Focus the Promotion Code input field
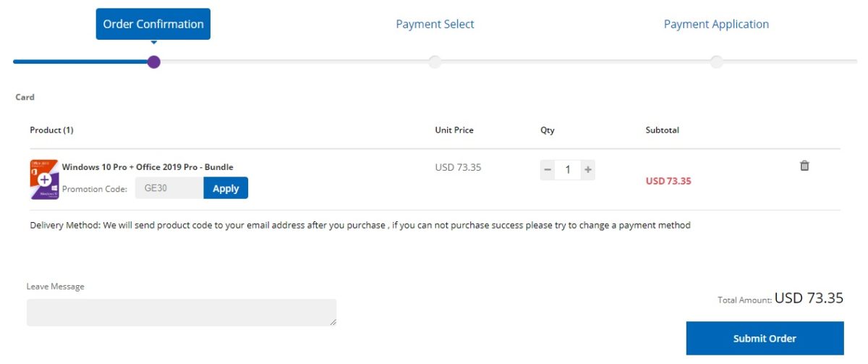868x364 pixels. [169, 188]
